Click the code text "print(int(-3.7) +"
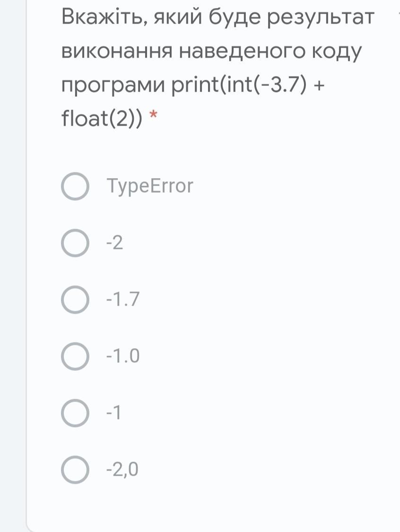Viewport: 400px width, 532px height. pyautogui.click(x=248, y=85)
